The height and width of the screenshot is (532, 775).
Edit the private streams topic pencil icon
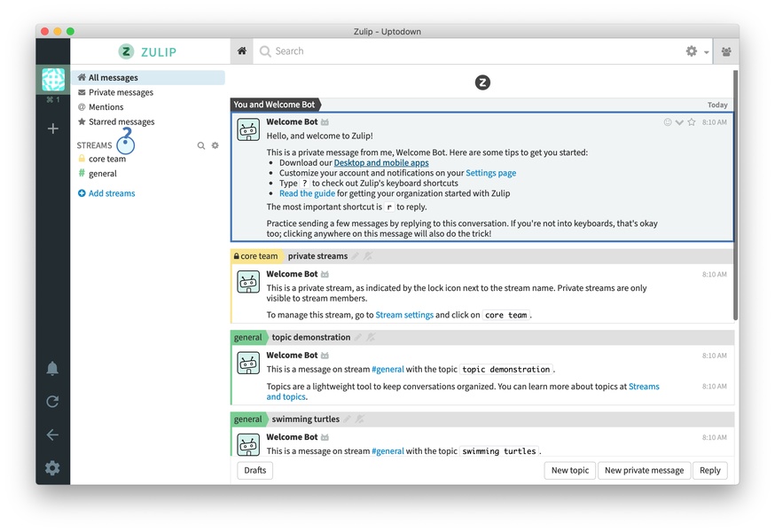coord(356,256)
